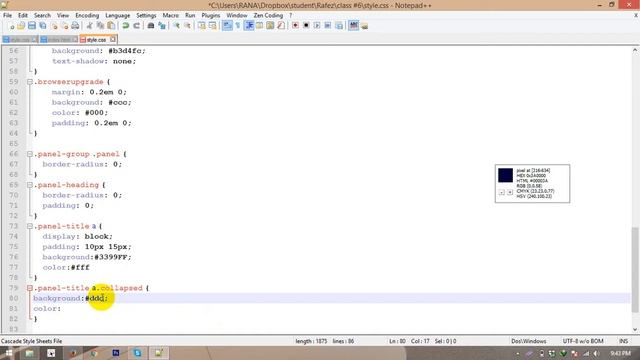Image resolution: width=640 pixels, height=360 pixels.
Task: Click the left small button in color picker
Action: point(502,192)
